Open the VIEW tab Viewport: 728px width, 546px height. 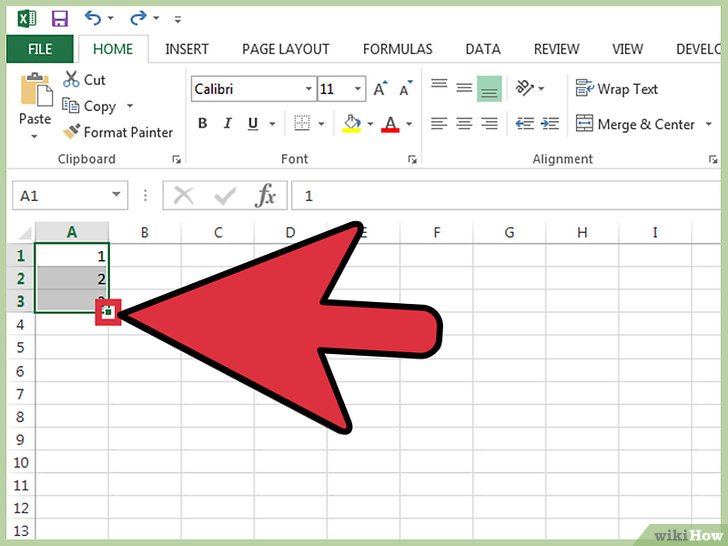[627, 49]
